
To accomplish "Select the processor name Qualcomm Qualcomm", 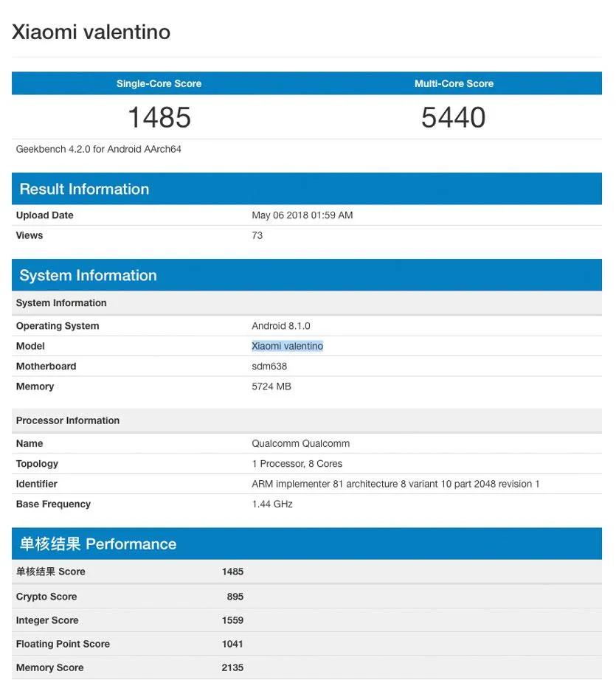I will [x=300, y=443].
